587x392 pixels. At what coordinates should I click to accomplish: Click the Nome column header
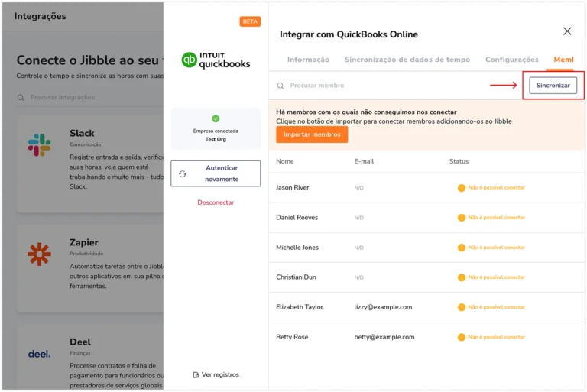coord(285,161)
